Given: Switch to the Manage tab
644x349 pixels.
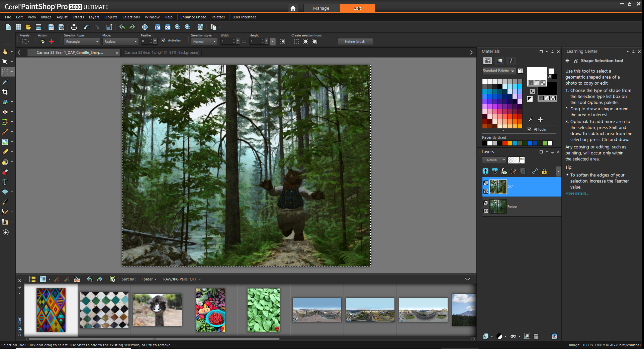Looking at the screenshot, I should click(321, 8).
